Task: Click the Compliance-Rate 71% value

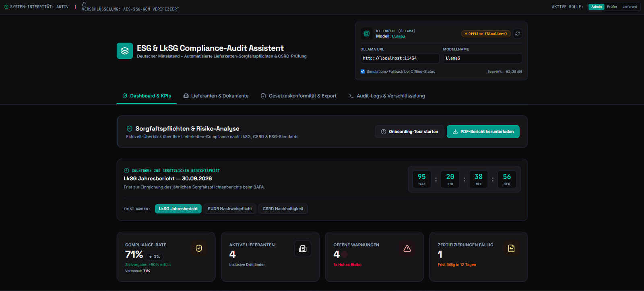Action: [x=134, y=254]
